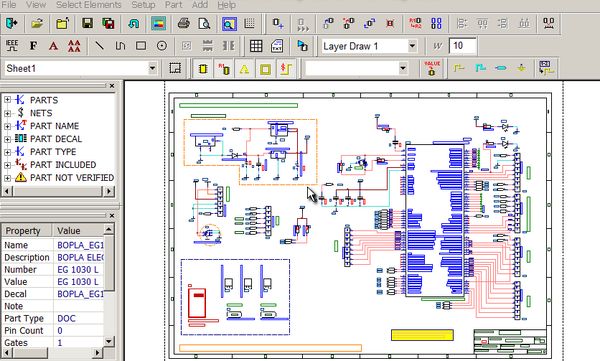Open the File menu
Screen dimensions: 600x361
point(9,5)
